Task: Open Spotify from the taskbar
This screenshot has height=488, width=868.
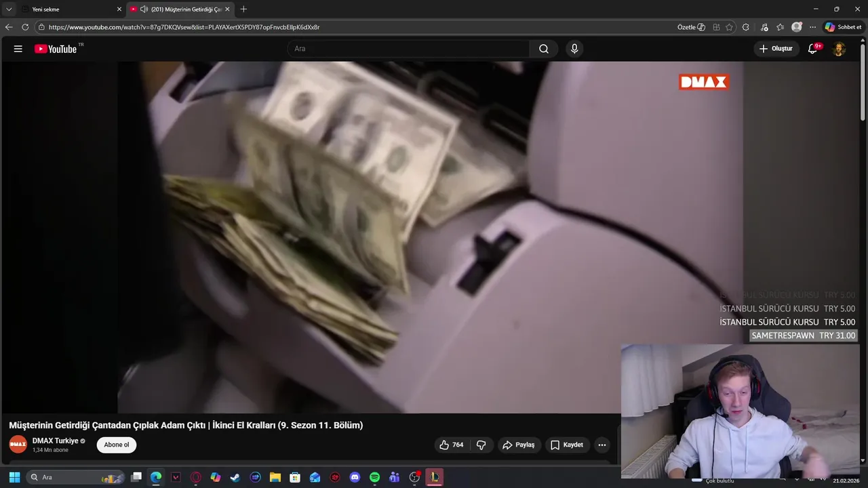Action: [374, 477]
